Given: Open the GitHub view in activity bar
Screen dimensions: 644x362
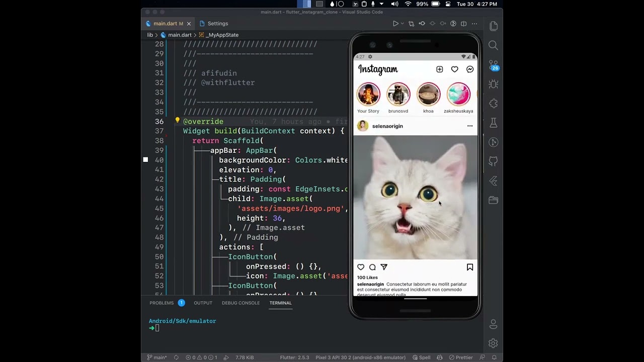Looking at the screenshot, I should 493,161.
